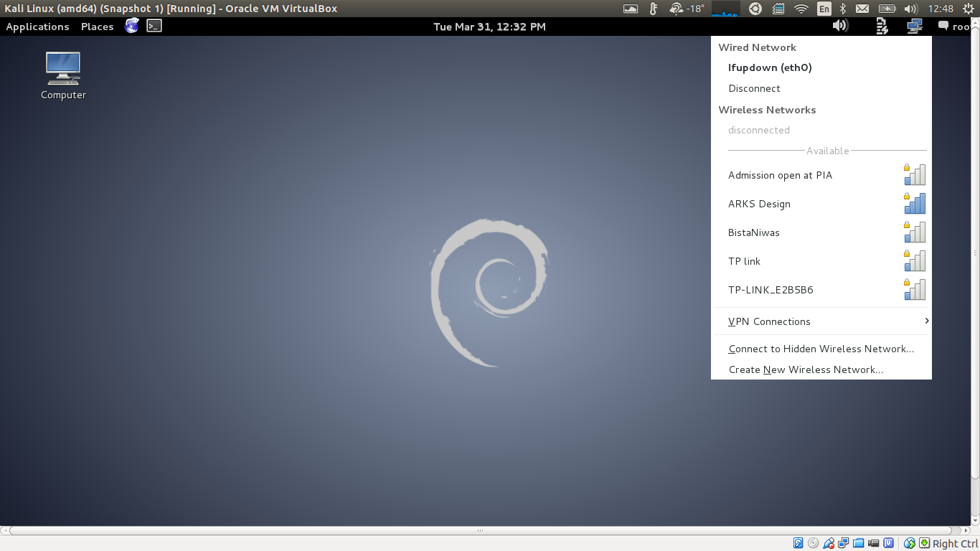Open the Terminal launcher in the top panel
Viewport: 980px width, 551px height.
(154, 26)
